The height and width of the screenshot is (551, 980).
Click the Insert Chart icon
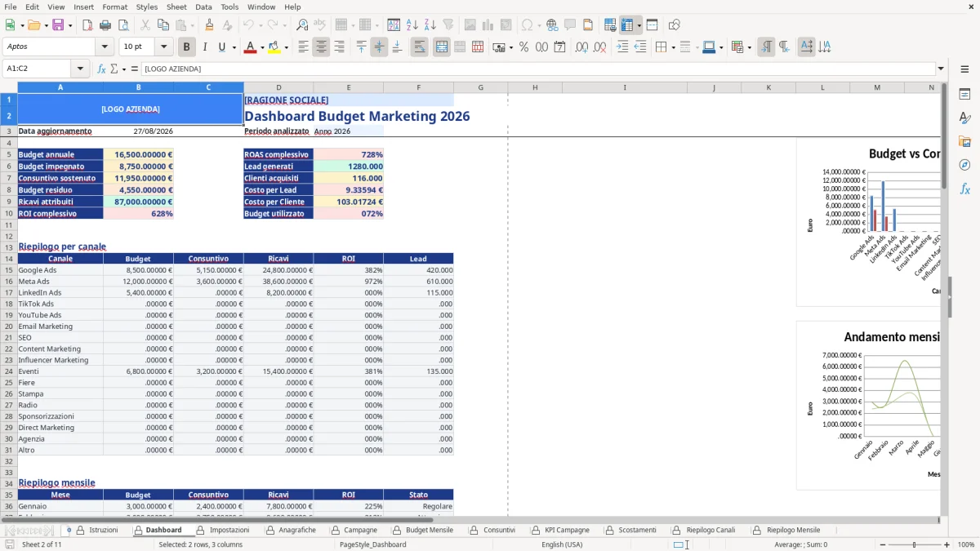488,25
